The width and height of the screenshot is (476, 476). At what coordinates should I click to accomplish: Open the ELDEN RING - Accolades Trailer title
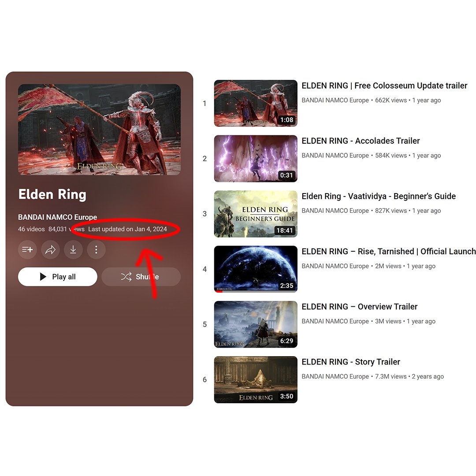pyautogui.click(x=361, y=141)
